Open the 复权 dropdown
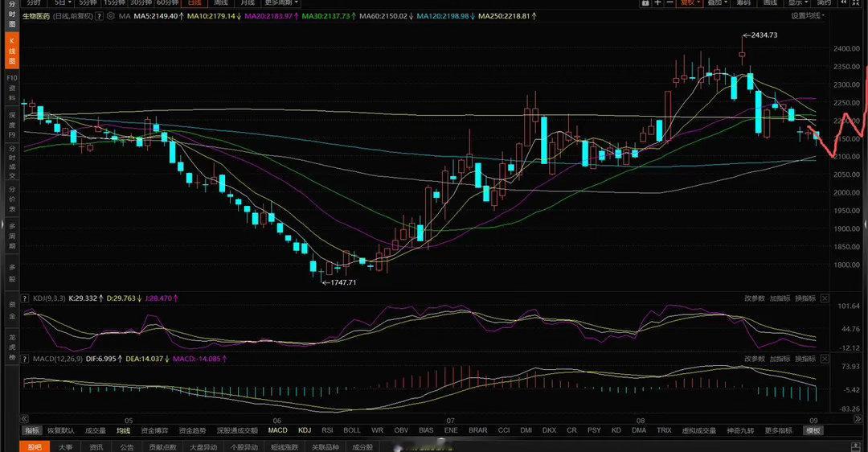The image size is (868, 452). click(691, 2)
